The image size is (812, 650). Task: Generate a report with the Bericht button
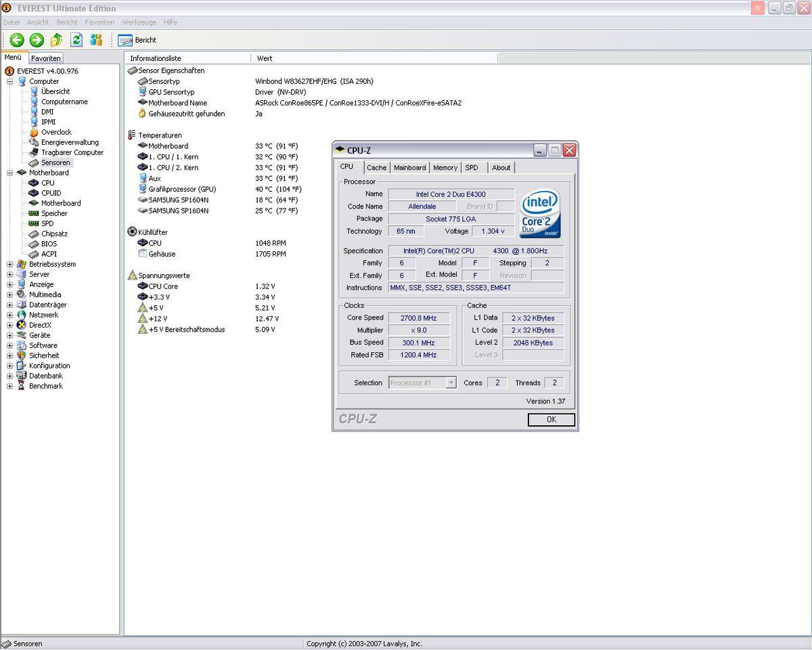click(x=137, y=40)
